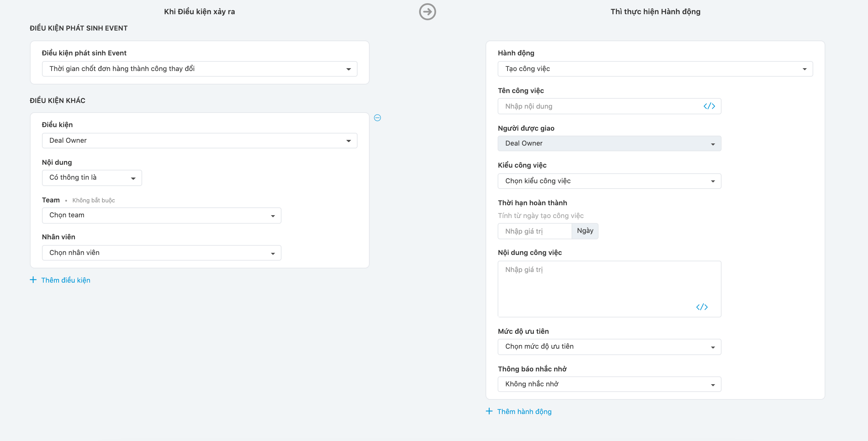Click the Thêm điều kiện link
Screen dimensions: 868x441
coord(66,280)
